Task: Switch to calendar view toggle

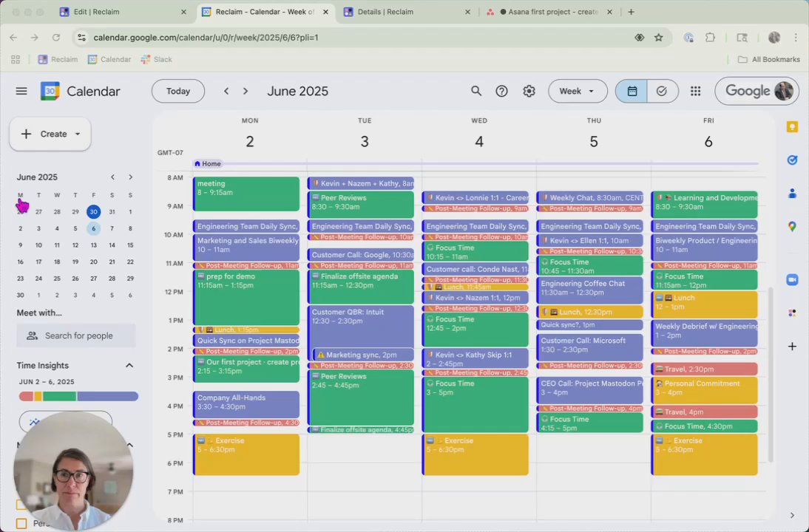Action: click(x=632, y=91)
